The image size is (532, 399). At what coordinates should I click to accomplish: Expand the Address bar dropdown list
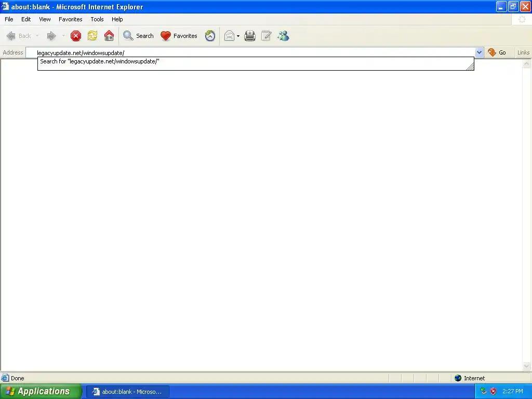pyautogui.click(x=479, y=52)
